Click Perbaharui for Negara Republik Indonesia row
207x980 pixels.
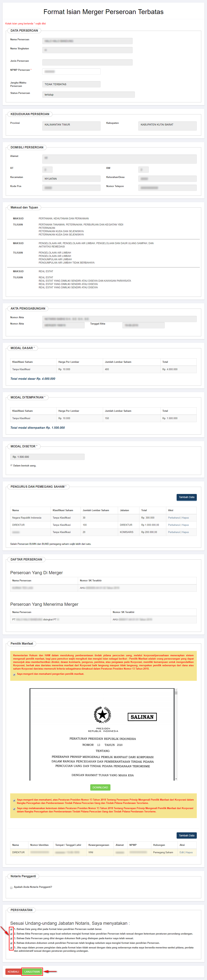tap(174, 518)
